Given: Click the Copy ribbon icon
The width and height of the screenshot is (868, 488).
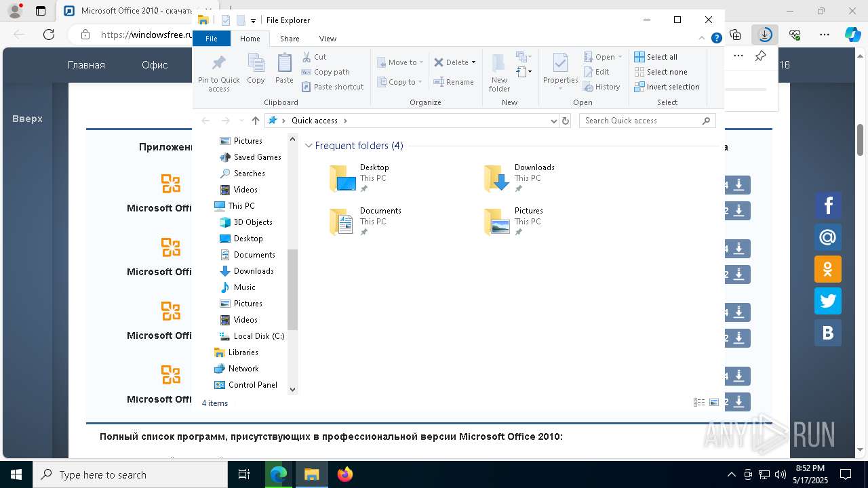Looking at the screenshot, I should coord(256,69).
